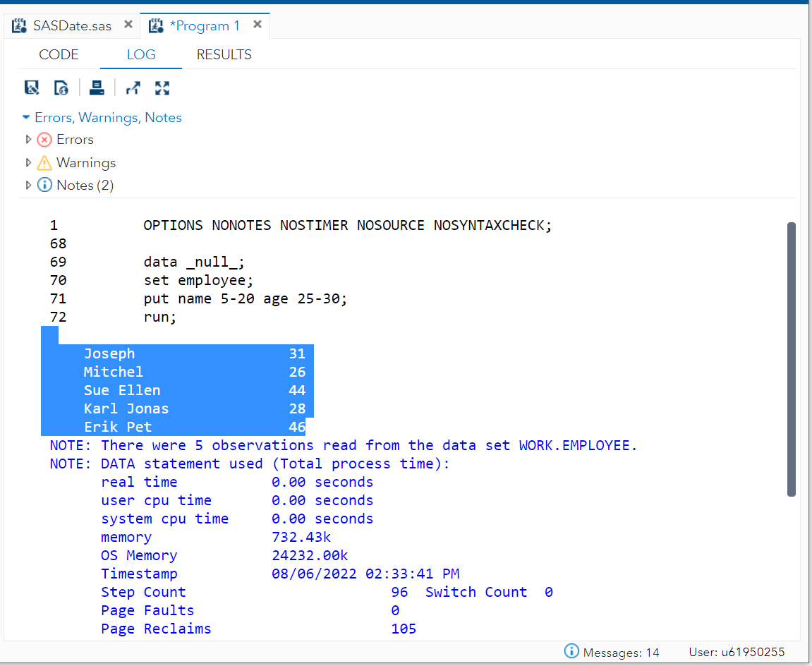The image size is (812, 666).
Task: Download the log file
Action: 31,87
